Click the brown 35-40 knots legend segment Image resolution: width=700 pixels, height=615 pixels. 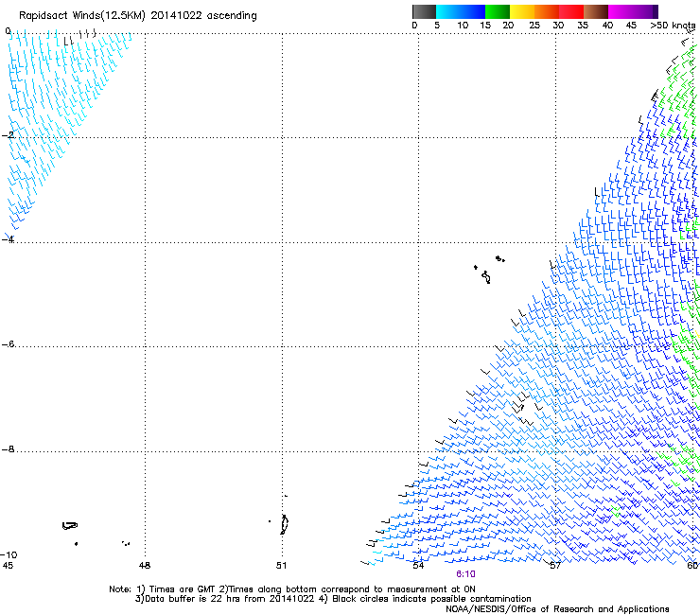pos(596,11)
